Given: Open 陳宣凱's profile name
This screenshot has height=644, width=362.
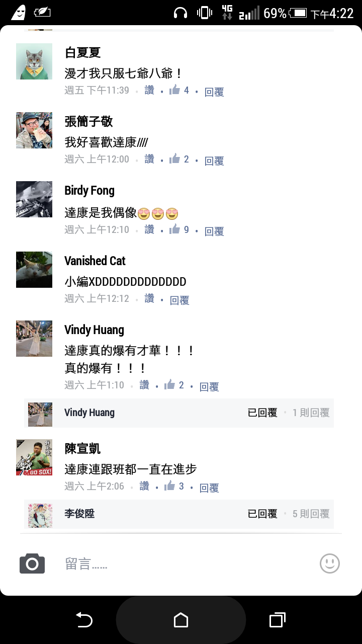Looking at the screenshot, I should tap(82, 448).
